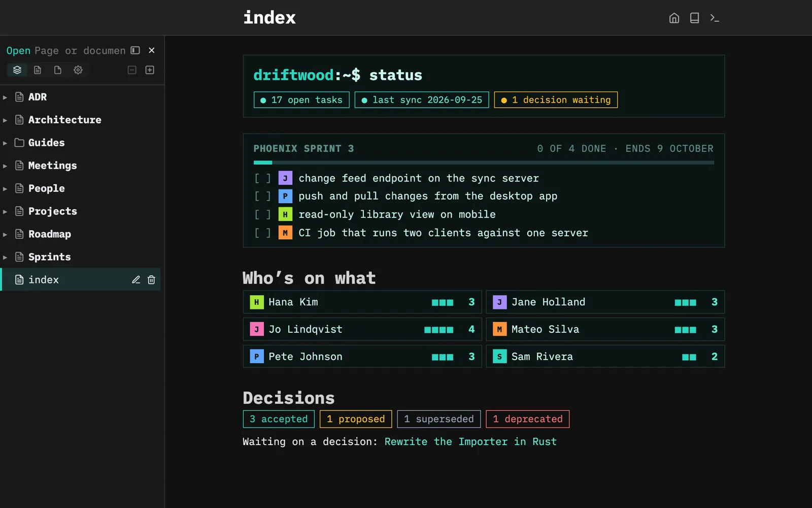This screenshot has height=508, width=812.
Task: Open the gear settings icon in the sidebar
Action: click(78, 70)
